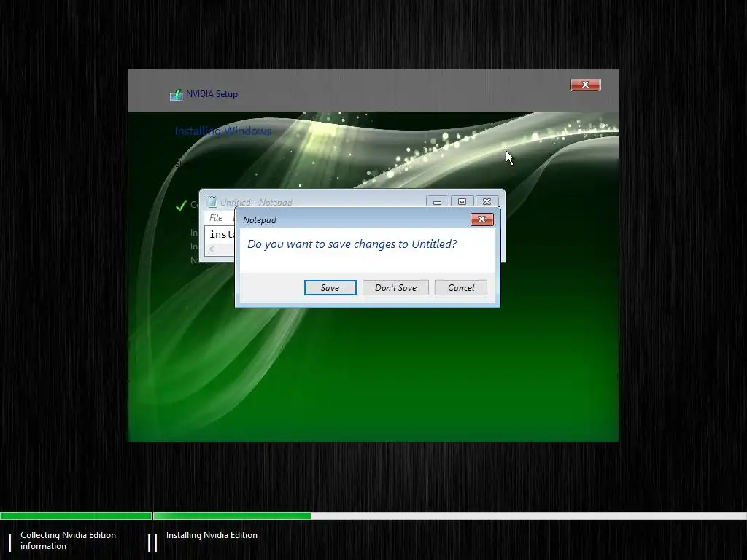
Task: Click the 'NVIDIA Setup' title text
Action: tap(212, 94)
